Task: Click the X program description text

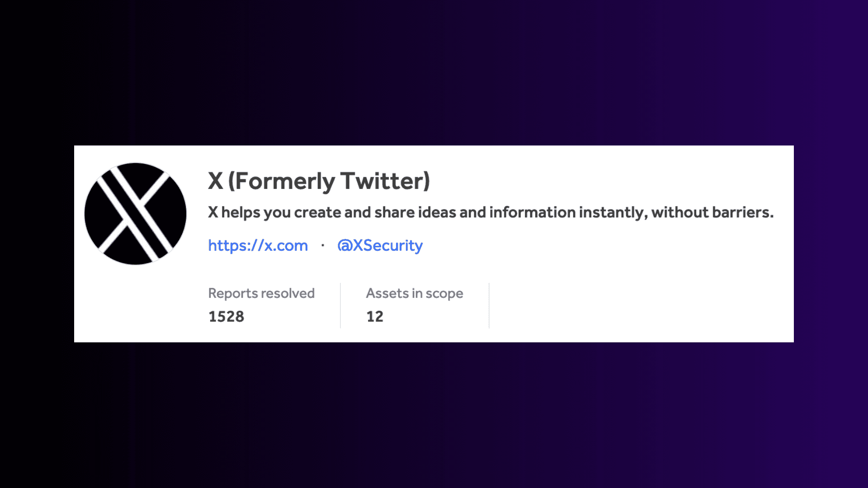Action: tap(491, 212)
